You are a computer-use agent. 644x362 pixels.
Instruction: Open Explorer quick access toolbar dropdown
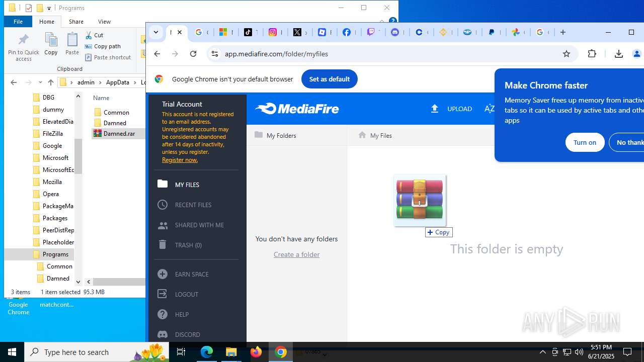[x=49, y=8]
